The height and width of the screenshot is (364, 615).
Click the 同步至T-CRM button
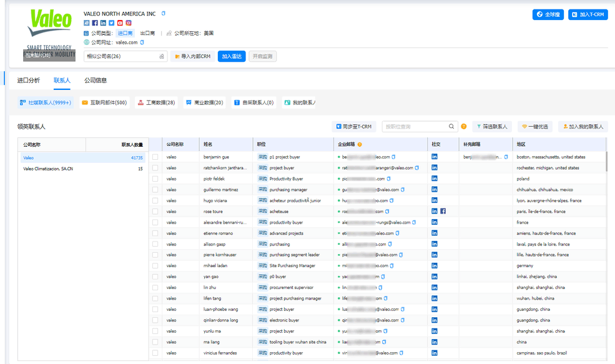click(354, 126)
